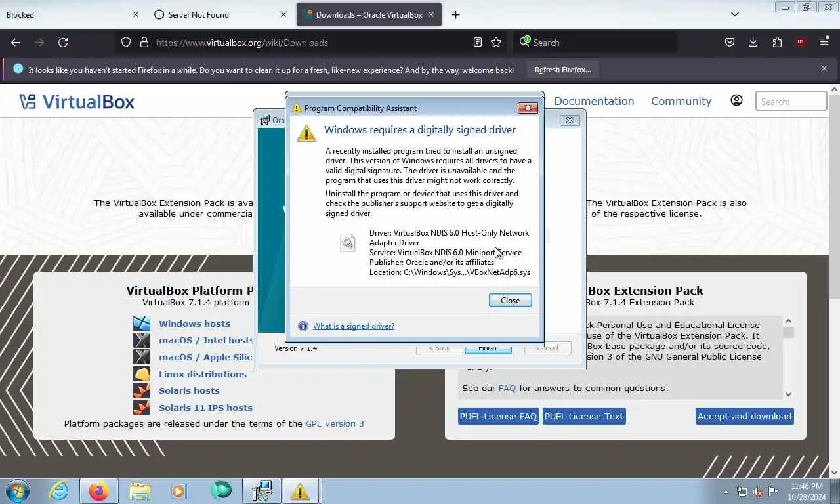Open the extensions puzzle icon
Image resolution: width=840 pixels, height=504 pixels.
(777, 42)
